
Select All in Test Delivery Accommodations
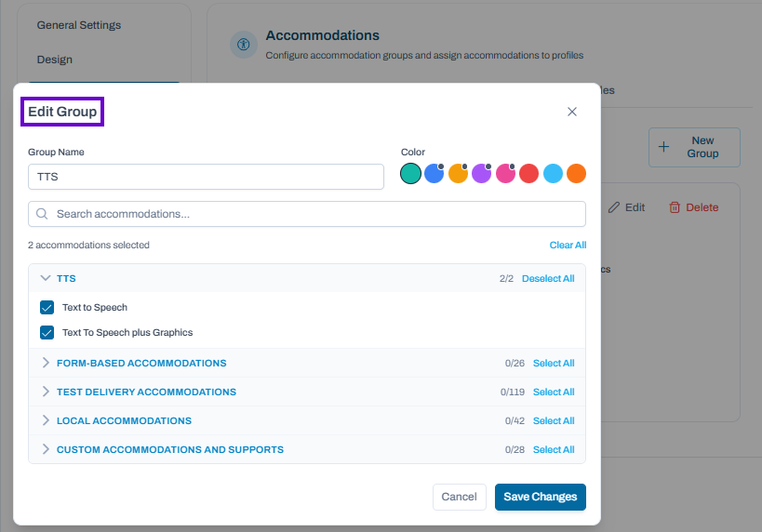[x=554, y=392]
